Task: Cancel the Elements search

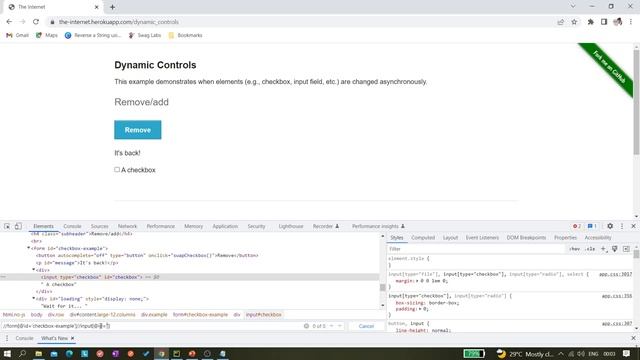Action: (366, 326)
